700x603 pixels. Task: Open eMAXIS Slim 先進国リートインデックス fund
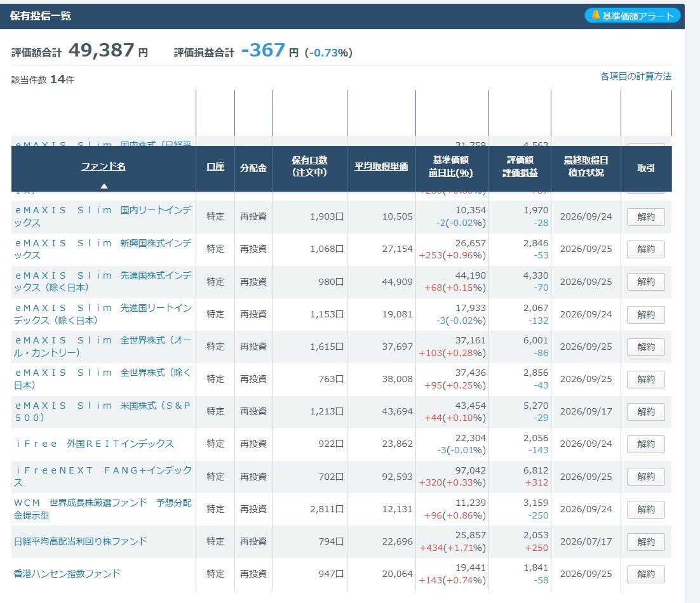[x=103, y=314]
